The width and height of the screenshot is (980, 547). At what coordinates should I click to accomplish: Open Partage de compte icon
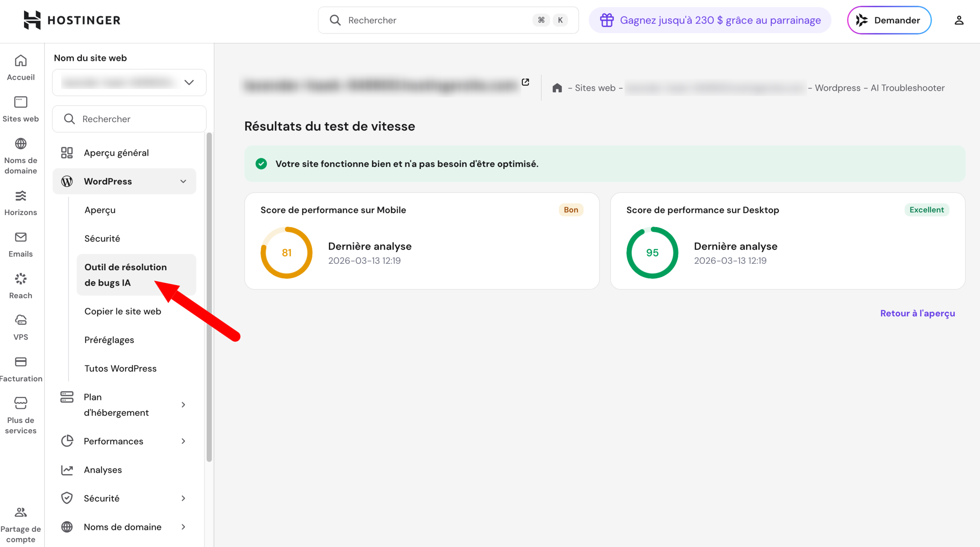(x=21, y=512)
